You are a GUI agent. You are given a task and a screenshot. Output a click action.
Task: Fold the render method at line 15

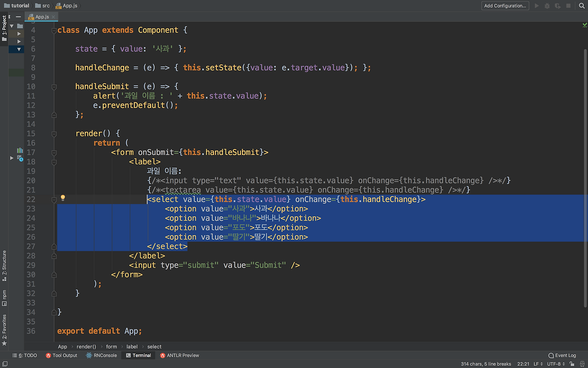[x=54, y=133]
